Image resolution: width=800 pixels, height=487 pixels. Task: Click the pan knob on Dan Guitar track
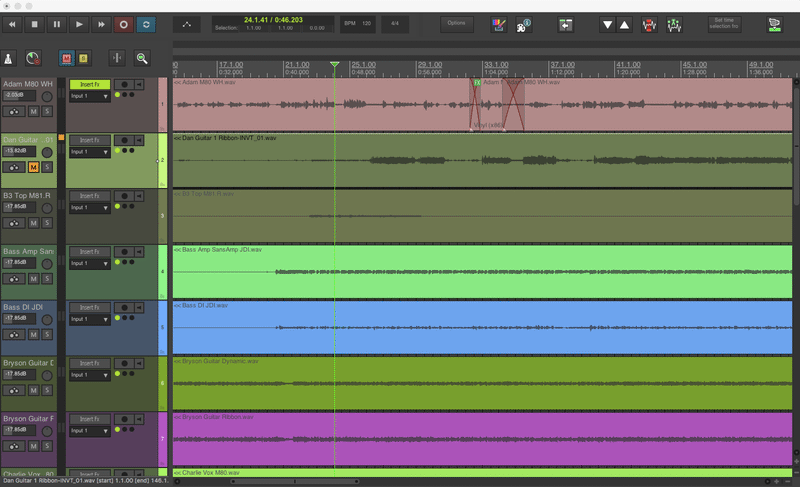(46, 153)
